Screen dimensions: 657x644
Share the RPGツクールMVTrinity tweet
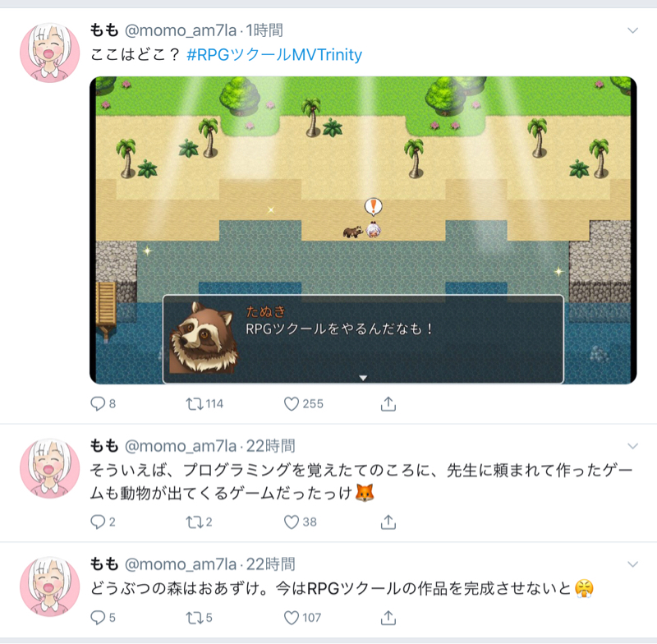pos(388,404)
